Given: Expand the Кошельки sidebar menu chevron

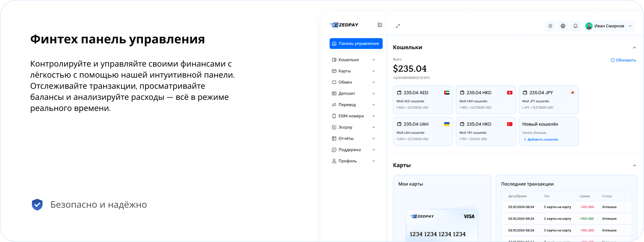Looking at the screenshot, I should [x=374, y=60].
